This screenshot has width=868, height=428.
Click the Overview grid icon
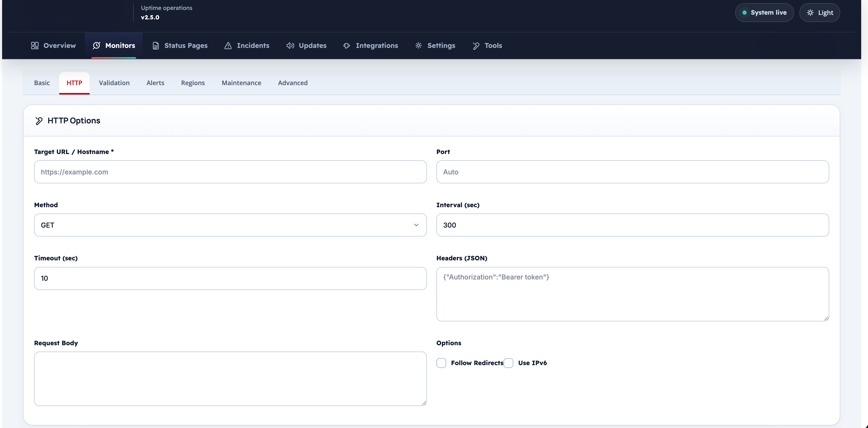pos(35,46)
